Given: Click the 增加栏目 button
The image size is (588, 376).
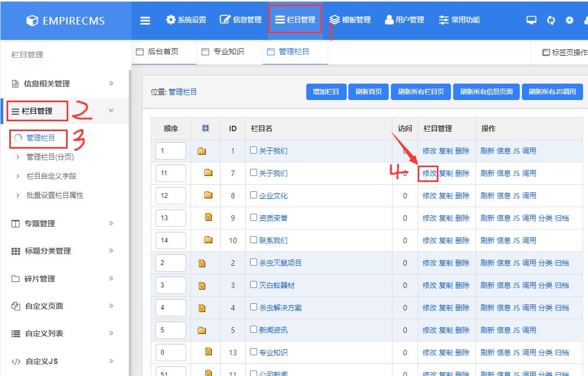Looking at the screenshot, I should pyautogui.click(x=325, y=92).
